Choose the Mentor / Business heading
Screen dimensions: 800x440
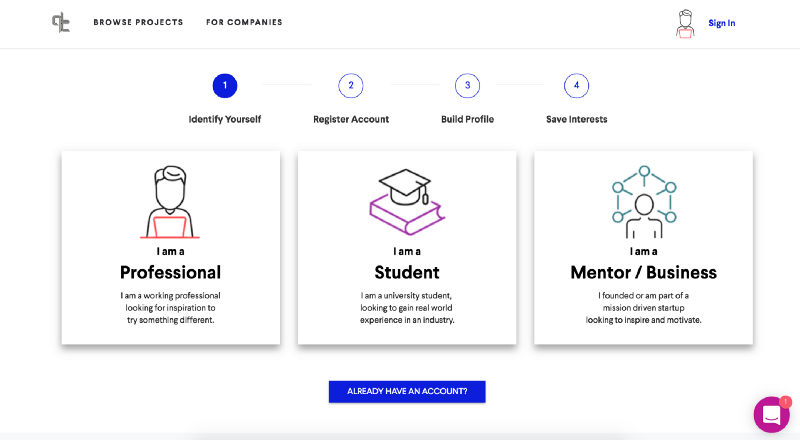[x=643, y=273]
